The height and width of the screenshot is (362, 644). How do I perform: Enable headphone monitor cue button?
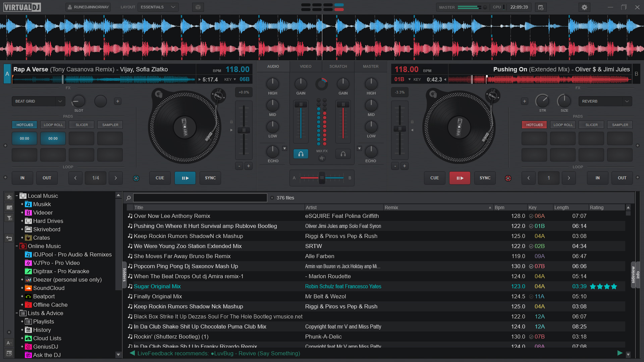(x=343, y=154)
